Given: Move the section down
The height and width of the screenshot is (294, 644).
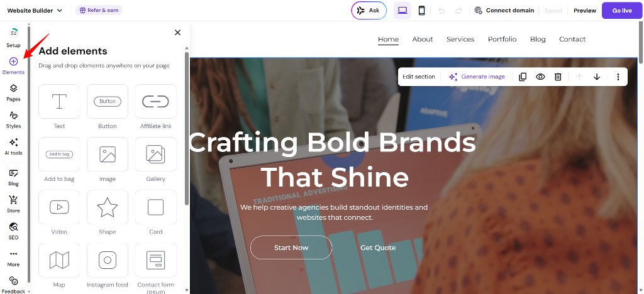Looking at the screenshot, I should [597, 77].
